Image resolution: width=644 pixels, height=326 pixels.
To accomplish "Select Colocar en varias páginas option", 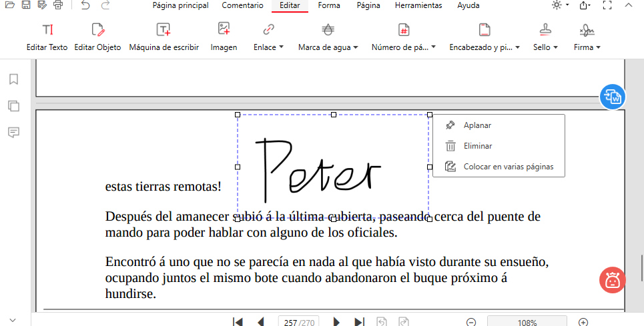I will (508, 167).
